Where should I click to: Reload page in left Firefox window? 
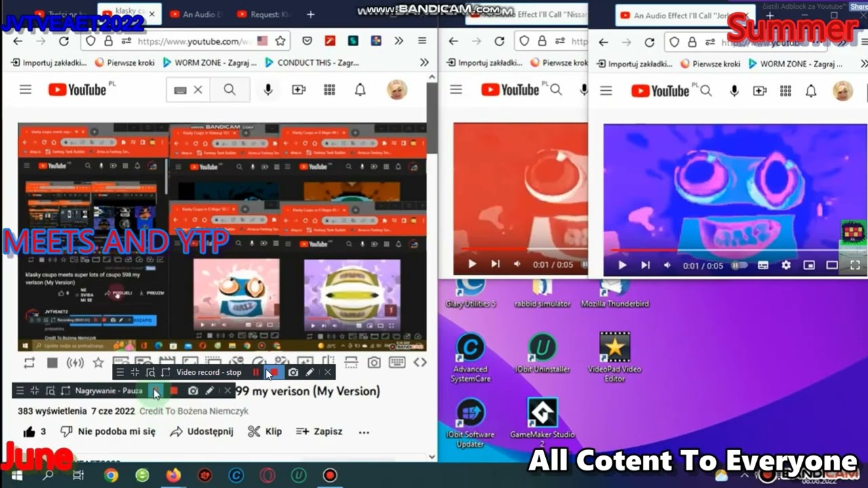(x=64, y=41)
